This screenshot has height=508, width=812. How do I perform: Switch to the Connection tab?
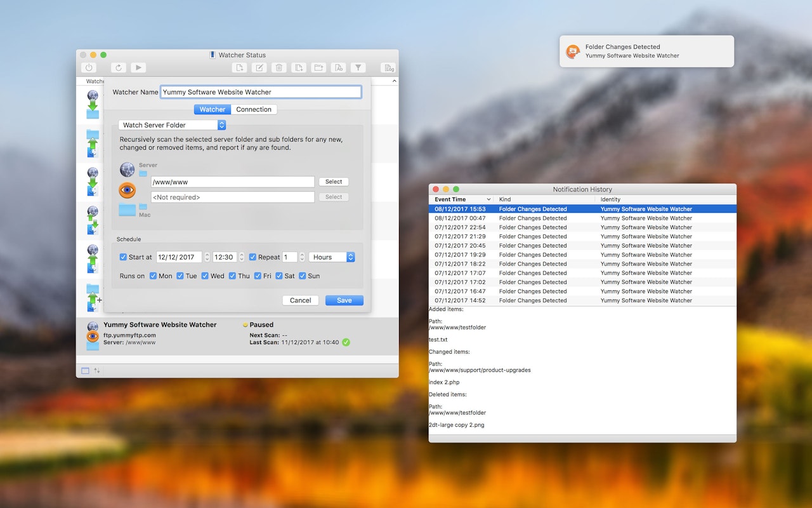point(254,109)
